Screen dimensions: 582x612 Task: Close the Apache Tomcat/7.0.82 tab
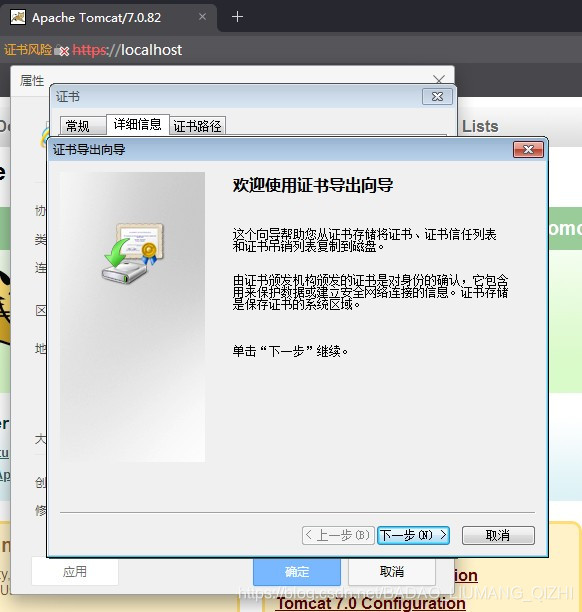click(202, 17)
